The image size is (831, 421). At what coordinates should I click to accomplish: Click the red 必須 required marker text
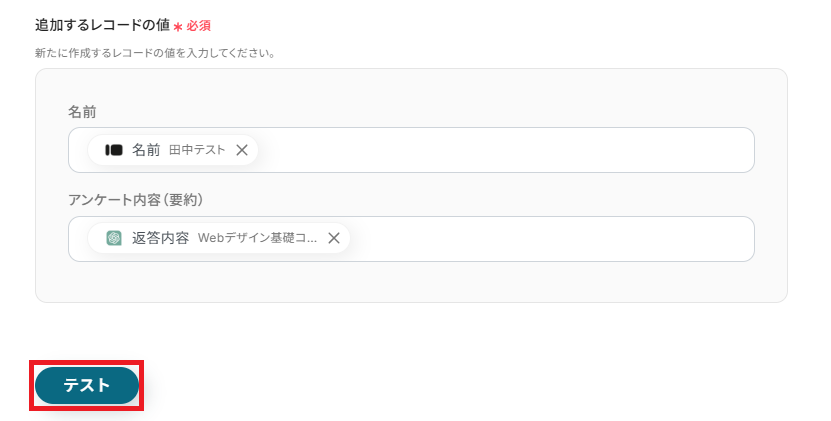[x=198, y=25]
